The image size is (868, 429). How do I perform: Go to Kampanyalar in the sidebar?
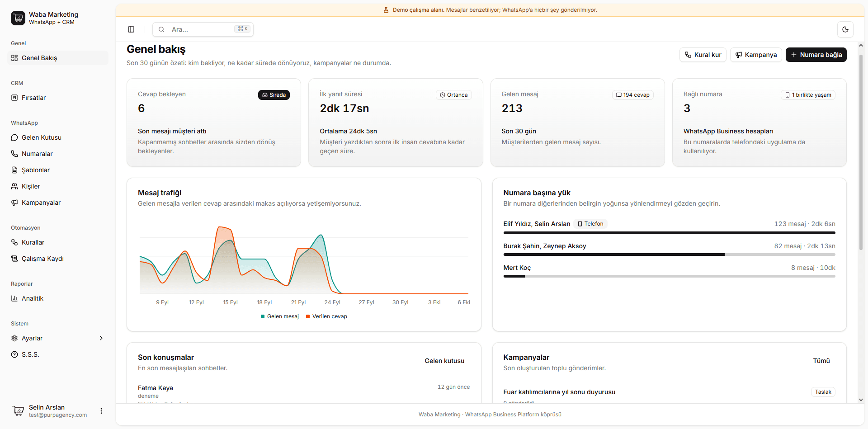click(x=58, y=203)
